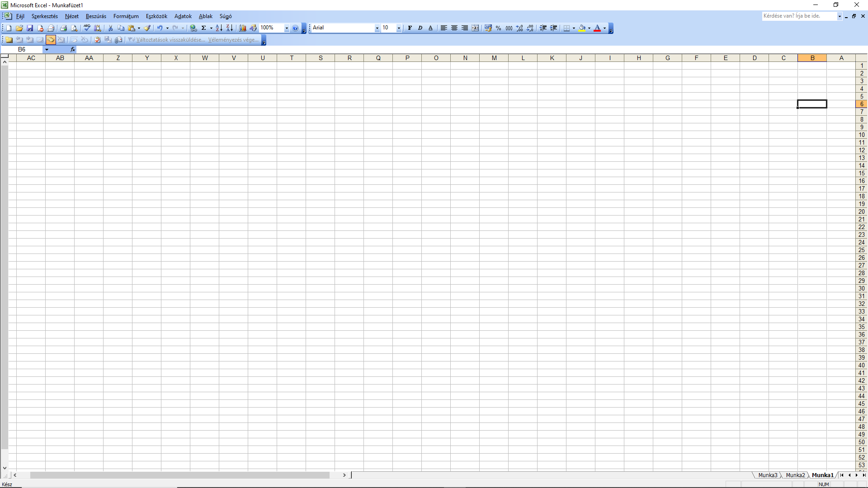Click the Merge and Center icon

point(475,28)
